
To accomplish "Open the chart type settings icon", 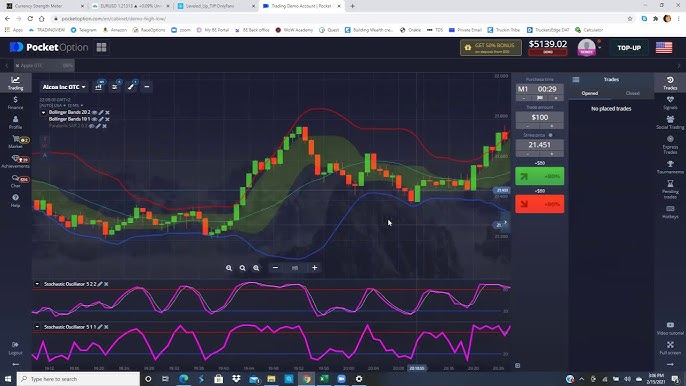I will pyautogui.click(x=98, y=87).
